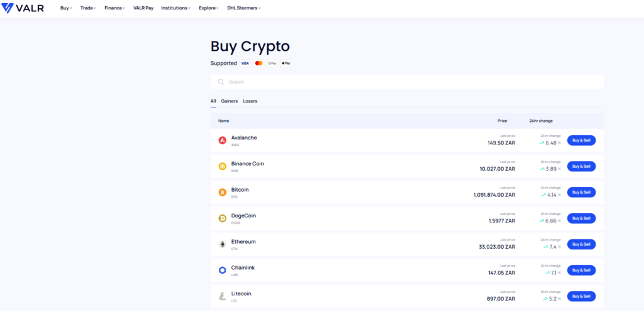Click Buy & Sell for Ethereum
The width and height of the screenshot is (644, 311).
click(581, 244)
